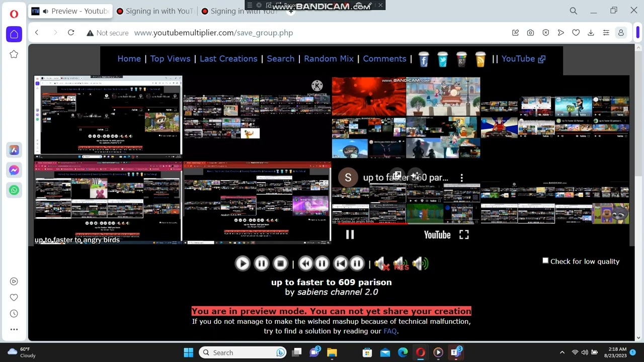Open the Search link in site navigation

(281, 59)
